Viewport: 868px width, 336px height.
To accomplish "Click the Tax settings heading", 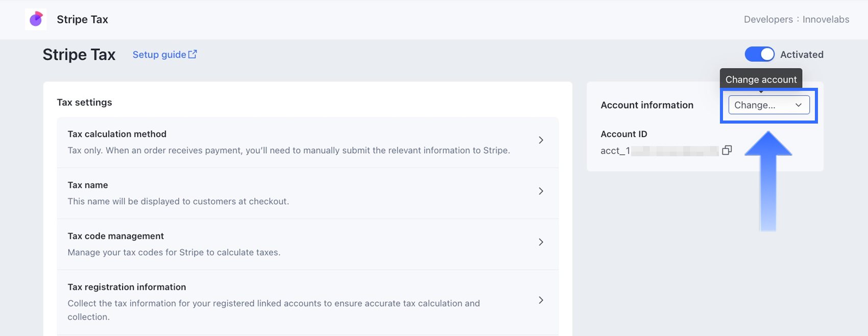I will (x=84, y=102).
